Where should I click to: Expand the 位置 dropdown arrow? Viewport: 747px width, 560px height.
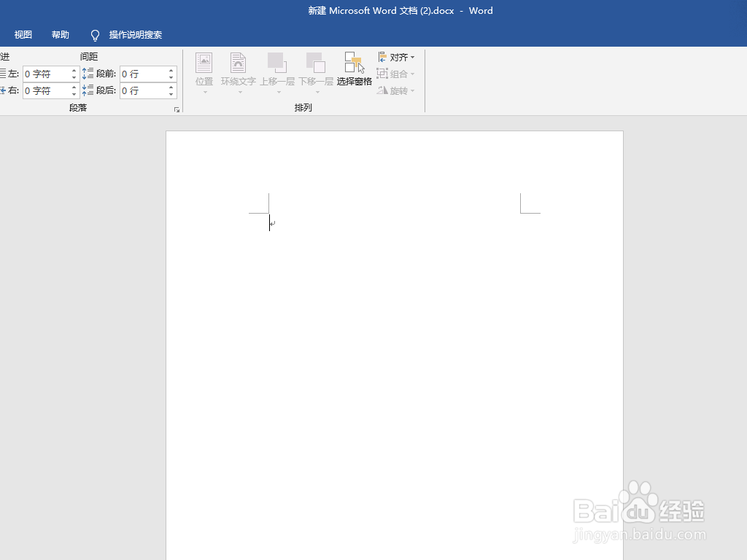205,92
